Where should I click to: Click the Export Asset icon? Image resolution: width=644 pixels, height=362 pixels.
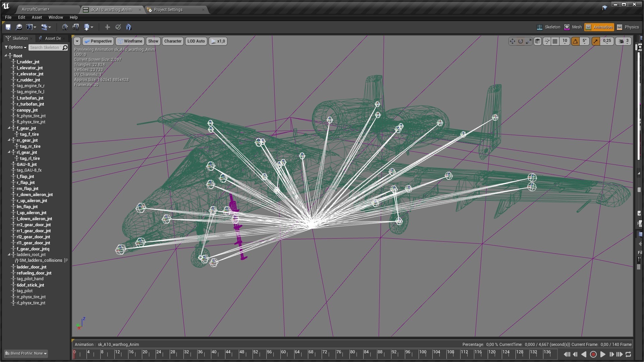(87, 27)
